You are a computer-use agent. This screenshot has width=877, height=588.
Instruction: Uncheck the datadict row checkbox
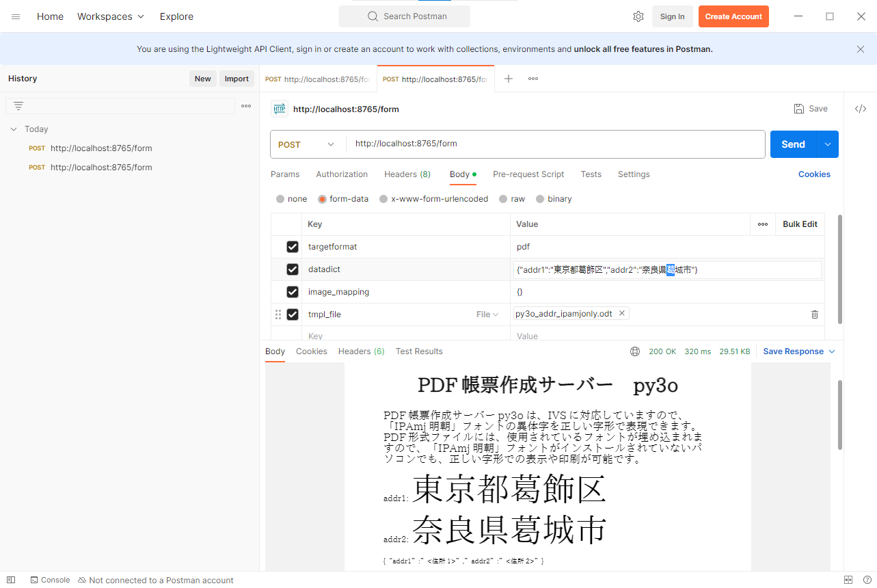click(293, 269)
